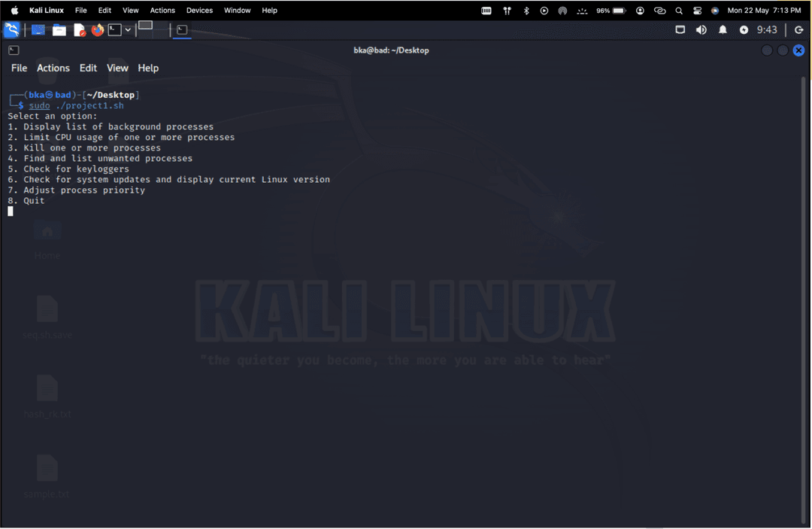812x529 pixels.
Task: Click the macOS Actions menu
Action: tap(162, 11)
